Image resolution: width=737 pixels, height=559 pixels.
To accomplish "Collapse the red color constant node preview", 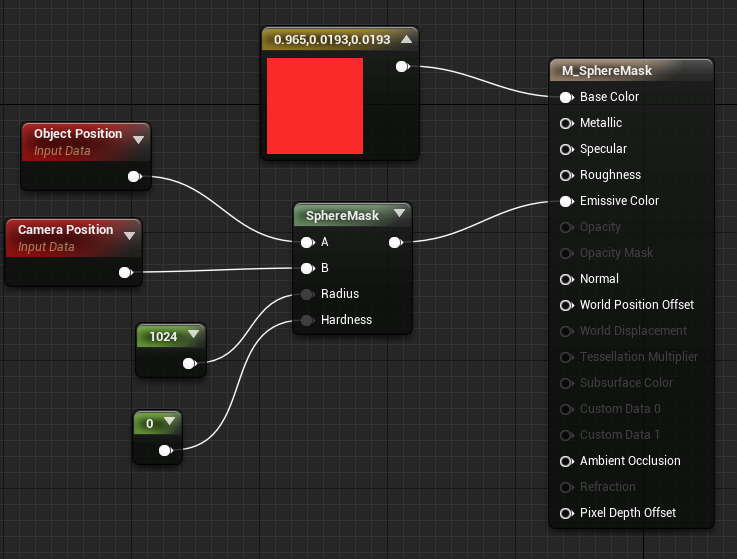I will click(407, 39).
